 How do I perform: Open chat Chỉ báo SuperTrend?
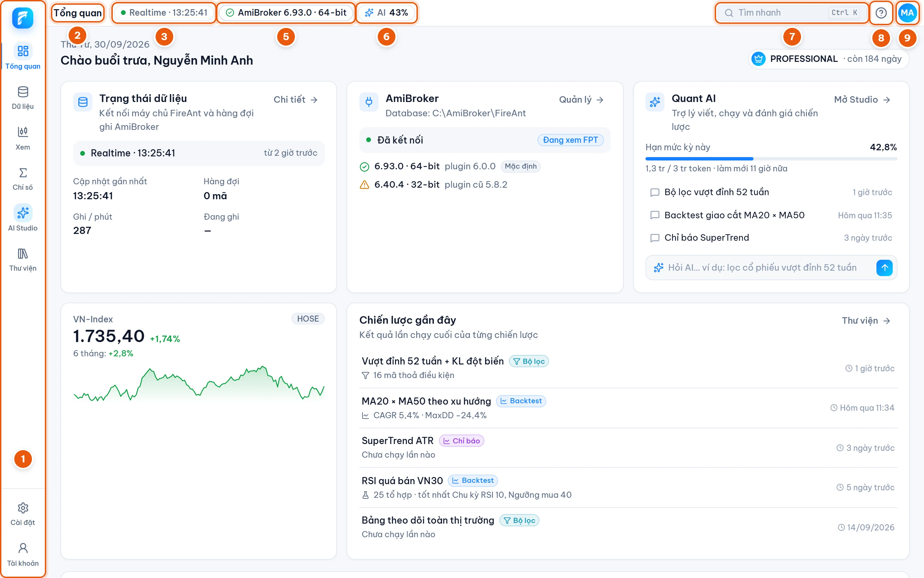771,238
